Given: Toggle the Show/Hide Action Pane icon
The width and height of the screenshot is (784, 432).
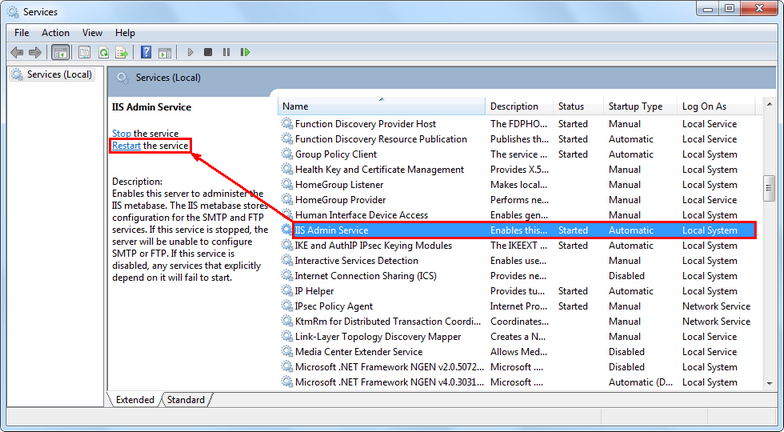Looking at the screenshot, I should (x=164, y=52).
